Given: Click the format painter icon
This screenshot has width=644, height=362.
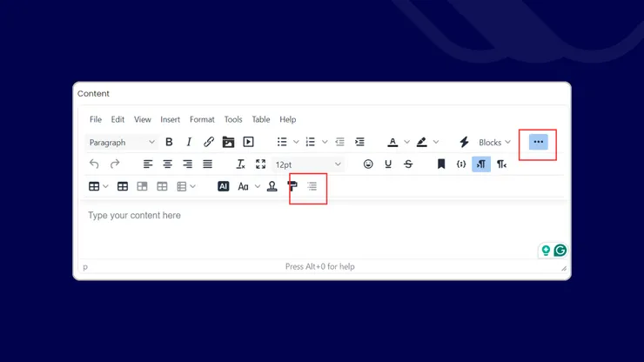Looking at the screenshot, I should pos(292,186).
